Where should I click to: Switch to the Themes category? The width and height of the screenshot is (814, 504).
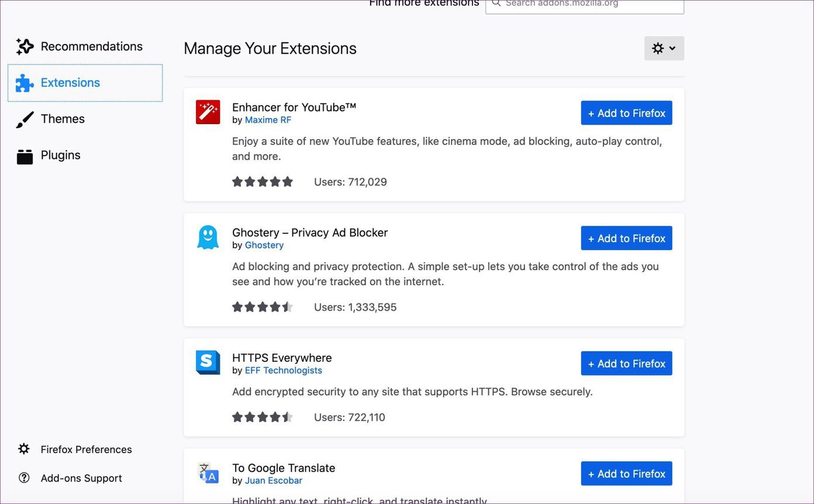(85, 119)
